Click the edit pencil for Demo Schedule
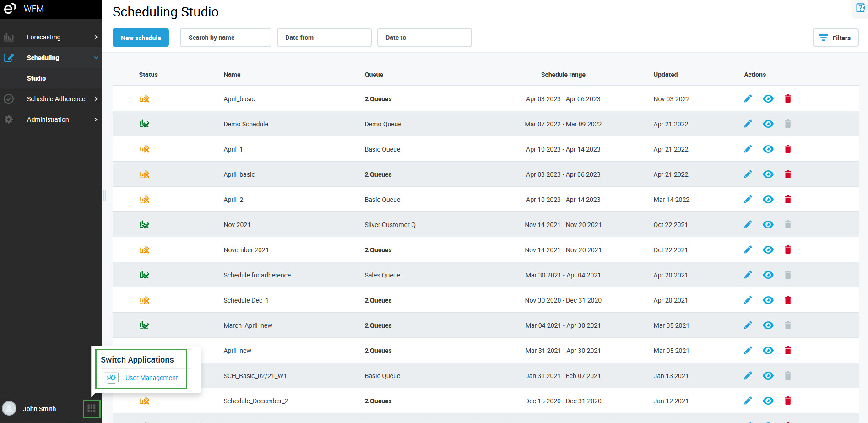 tap(748, 124)
